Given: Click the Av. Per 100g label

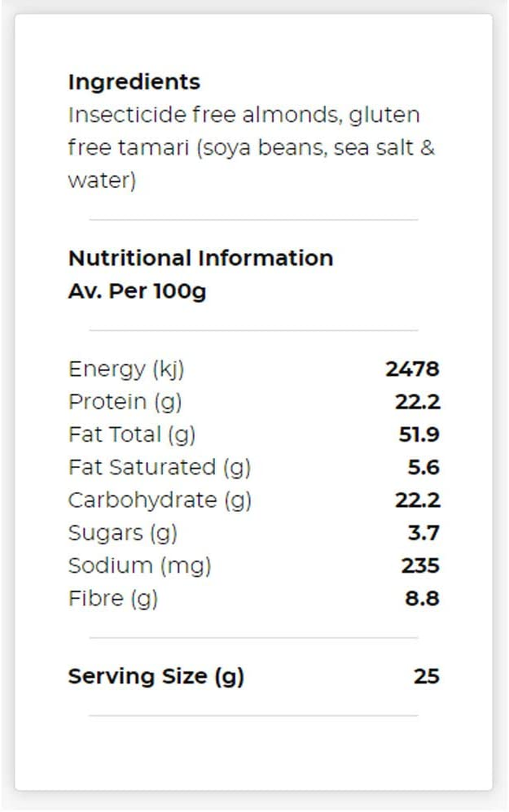Looking at the screenshot, I should point(137,291).
